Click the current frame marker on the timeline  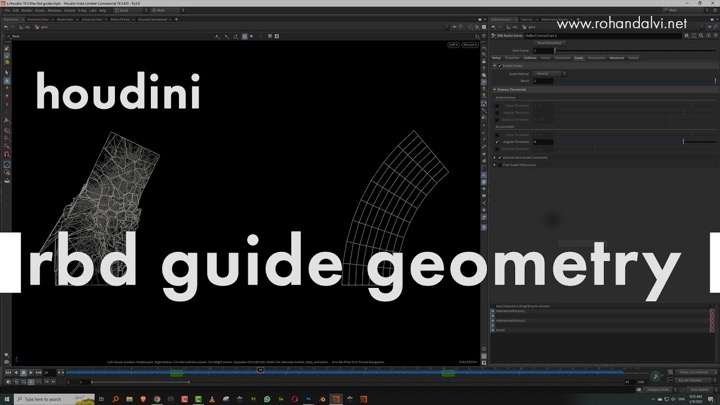pos(260,370)
